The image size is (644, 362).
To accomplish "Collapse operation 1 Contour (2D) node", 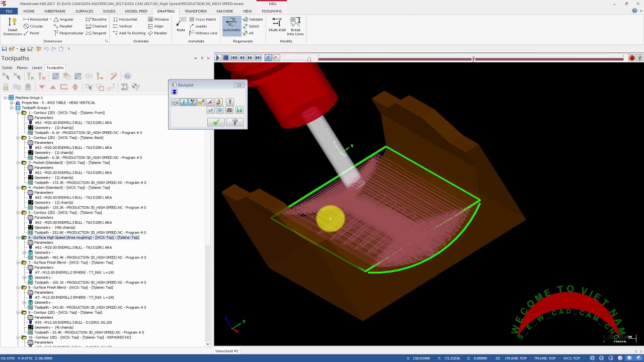I will [x=18, y=113].
